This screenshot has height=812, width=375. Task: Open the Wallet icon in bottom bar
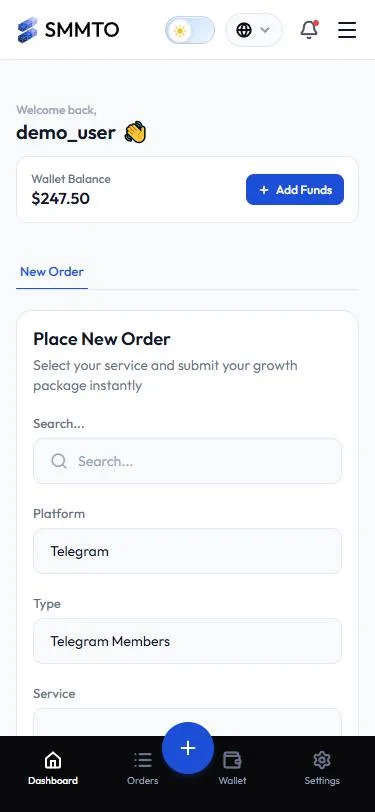tap(232, 760)
